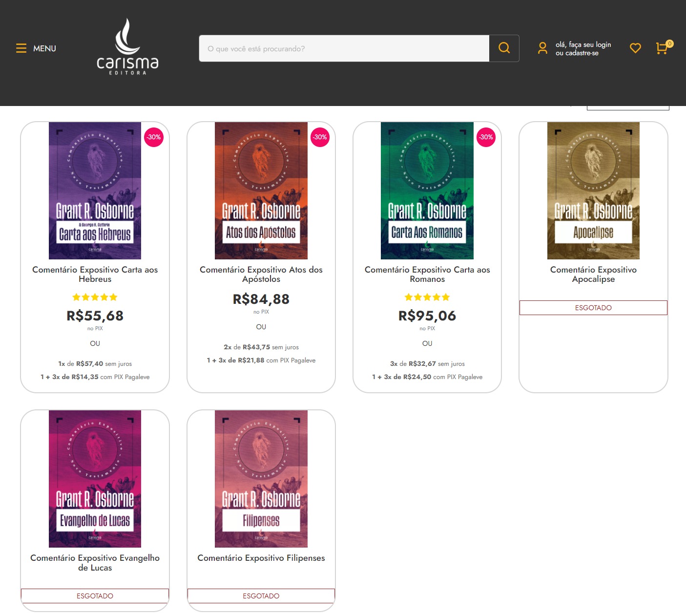Open Filipenses book cover
686x616 pixels.
[x=261, y=479]
